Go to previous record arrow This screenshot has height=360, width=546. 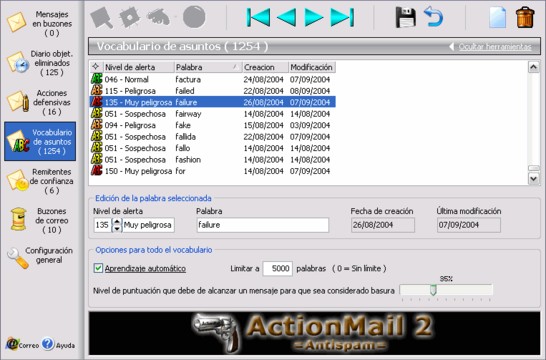pyautogui.click(x=287, y=17)
